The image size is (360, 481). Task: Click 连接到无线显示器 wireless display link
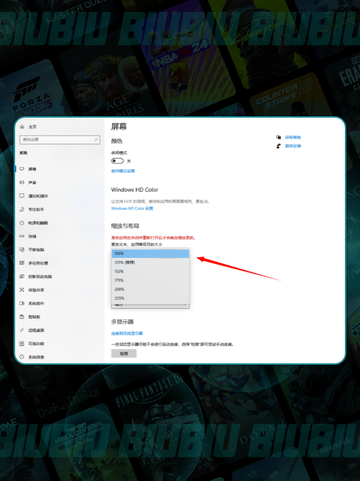[127, 333]
